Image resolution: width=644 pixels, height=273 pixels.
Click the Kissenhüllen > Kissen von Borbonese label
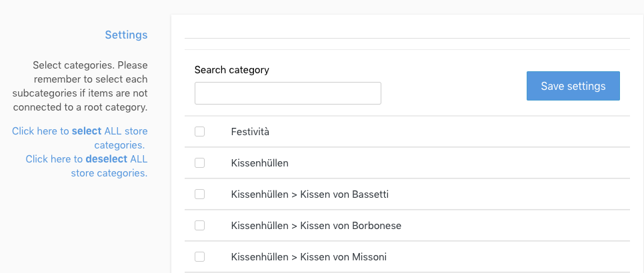[316, 226]
